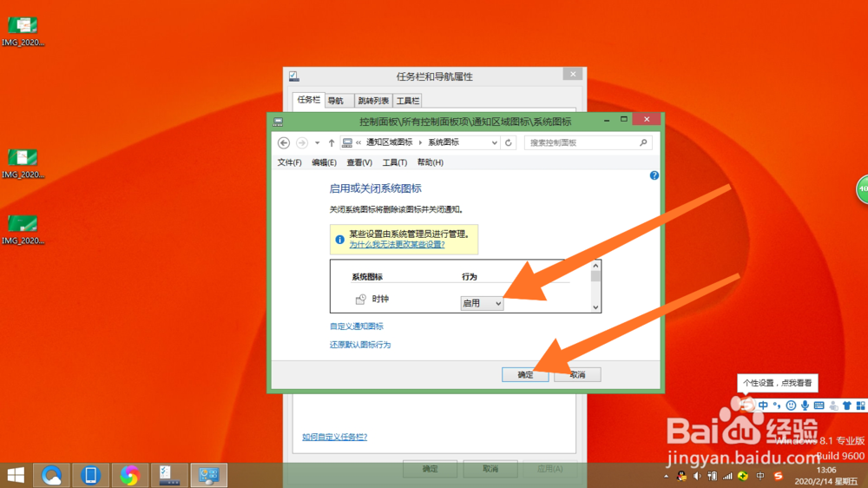Switch to the 工具栏 tab in the properties window
This screenshot has height=488, width=868.
(407, 101)
